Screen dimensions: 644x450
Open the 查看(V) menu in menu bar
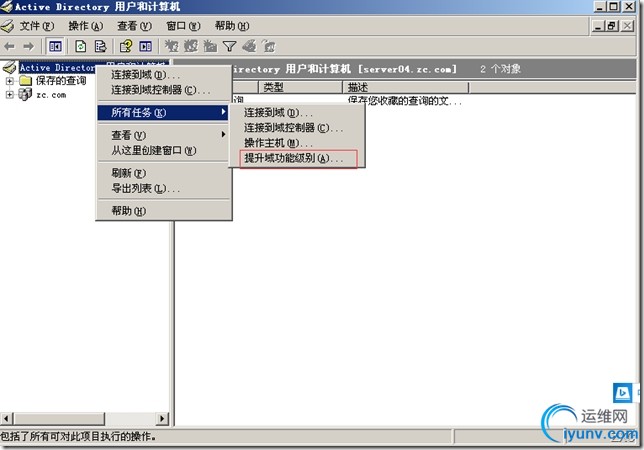[134, 26]
